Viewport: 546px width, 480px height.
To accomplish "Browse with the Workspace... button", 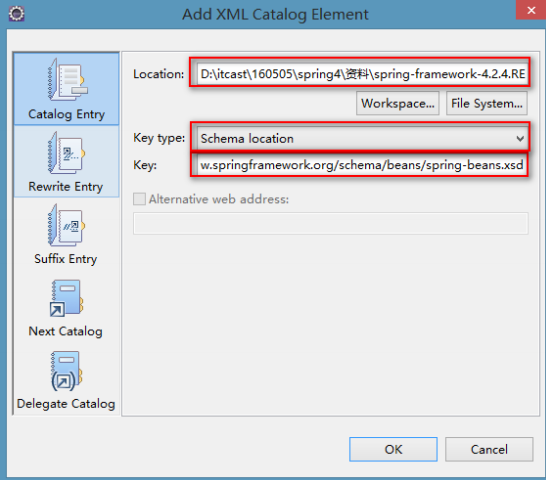I will [397, 103].
